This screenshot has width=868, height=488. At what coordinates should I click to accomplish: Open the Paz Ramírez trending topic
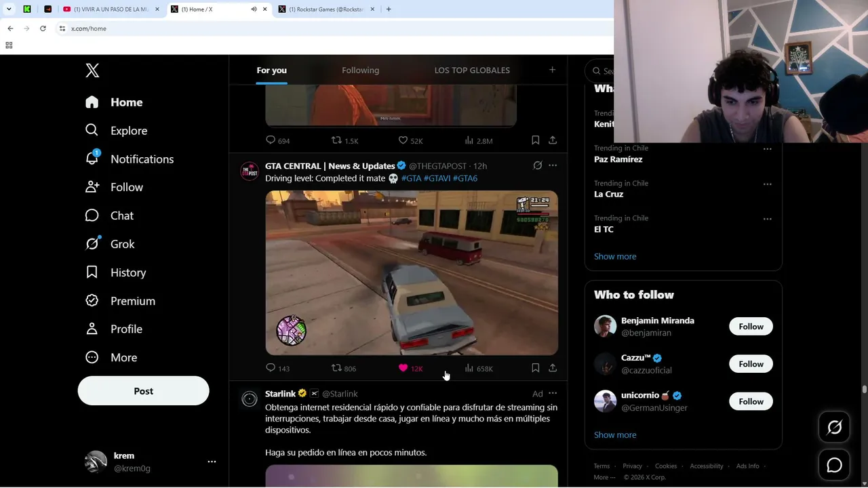point(618,159)
